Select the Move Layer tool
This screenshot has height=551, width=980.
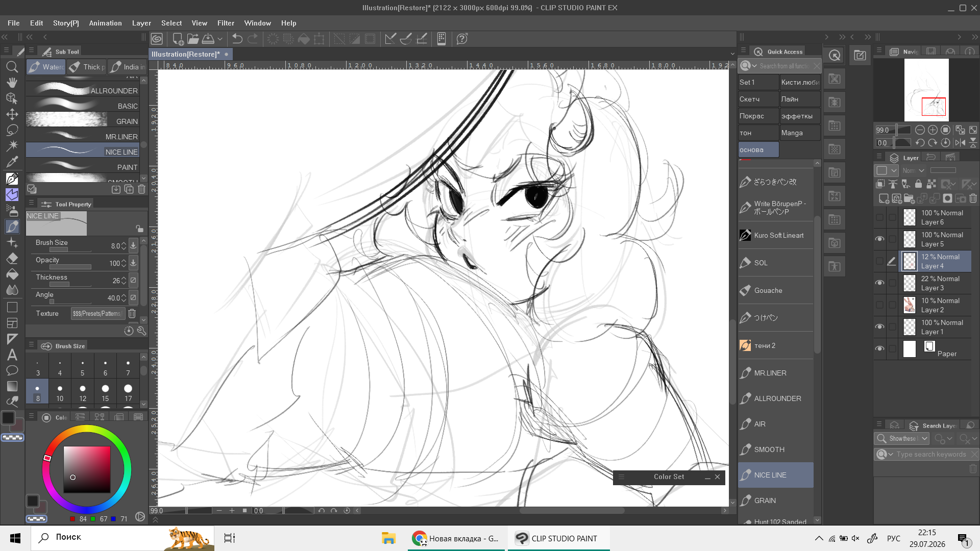(12, 114)
